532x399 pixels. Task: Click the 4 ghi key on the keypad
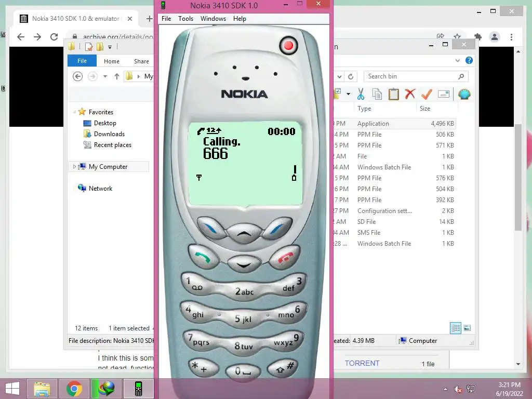click(196, 312)
